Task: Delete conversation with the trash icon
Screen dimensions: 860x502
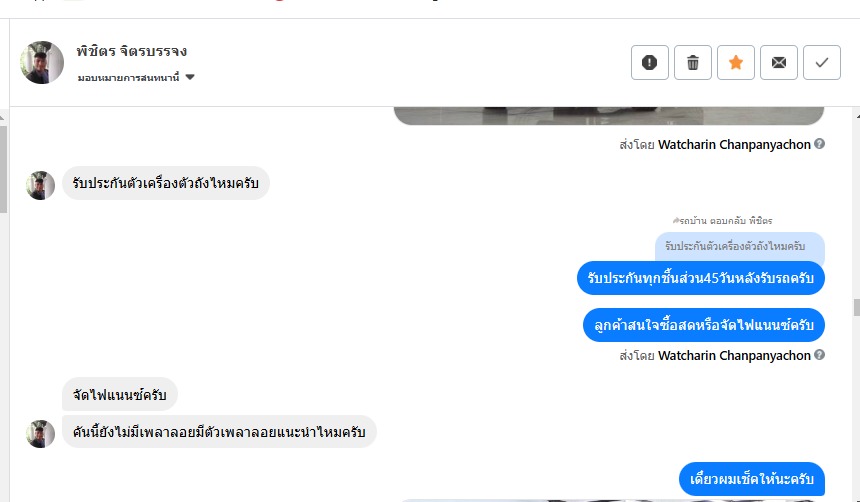Action: [693, 63]
